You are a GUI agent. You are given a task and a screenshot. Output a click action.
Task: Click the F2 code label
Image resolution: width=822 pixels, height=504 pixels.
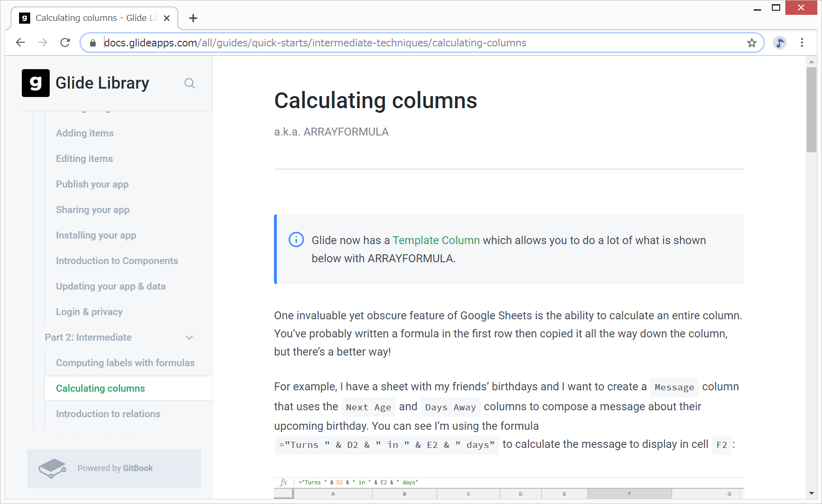(x=722, y=445)
